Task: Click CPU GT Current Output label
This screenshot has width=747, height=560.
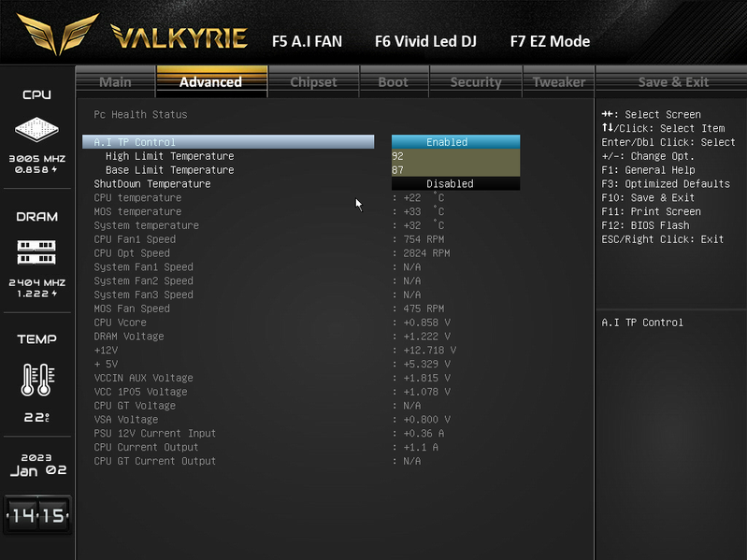Action: click(155, 461)
